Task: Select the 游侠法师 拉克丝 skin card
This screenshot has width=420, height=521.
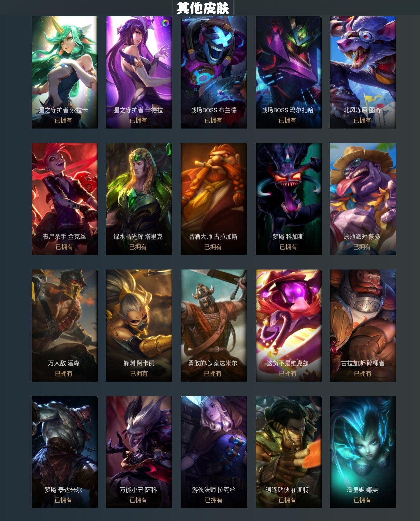Action: (x=214, y=452)
